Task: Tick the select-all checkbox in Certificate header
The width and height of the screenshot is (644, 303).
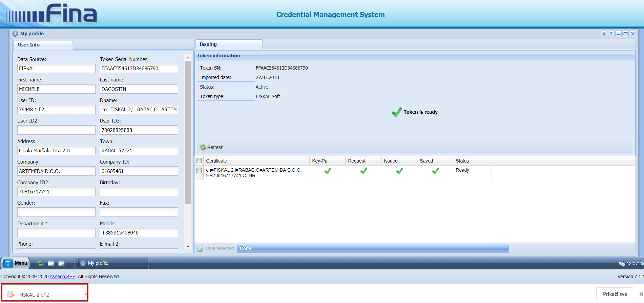Action: point(199,160)
